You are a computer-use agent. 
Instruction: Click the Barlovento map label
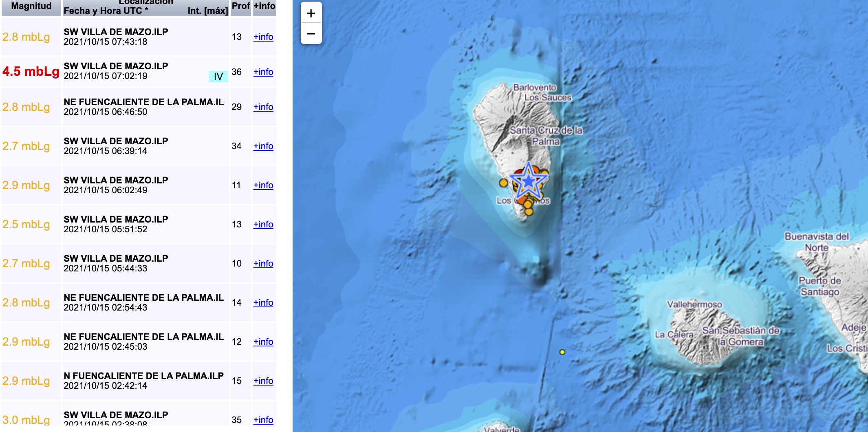click(535, 87)
